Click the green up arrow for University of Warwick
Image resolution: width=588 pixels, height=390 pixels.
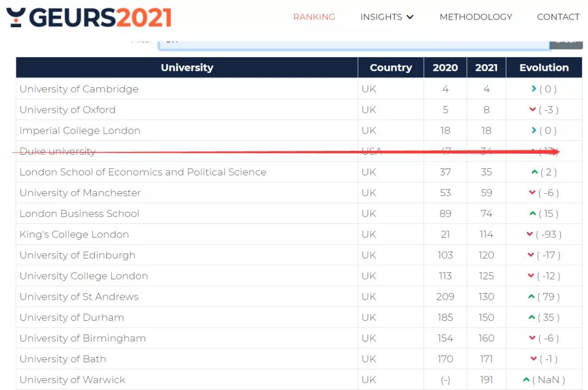point(526,380)
